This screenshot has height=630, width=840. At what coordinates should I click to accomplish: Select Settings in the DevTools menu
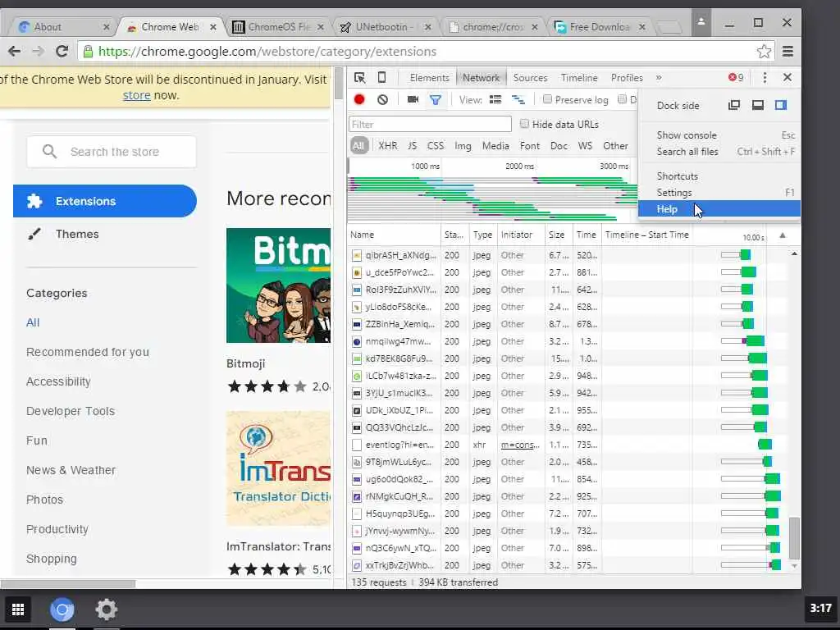click(719, 192)
